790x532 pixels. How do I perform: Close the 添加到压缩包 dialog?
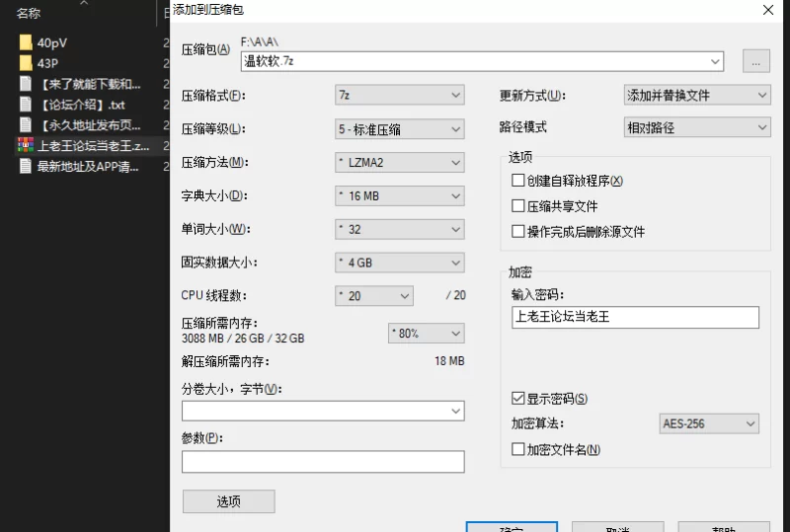tap(768, 10)
